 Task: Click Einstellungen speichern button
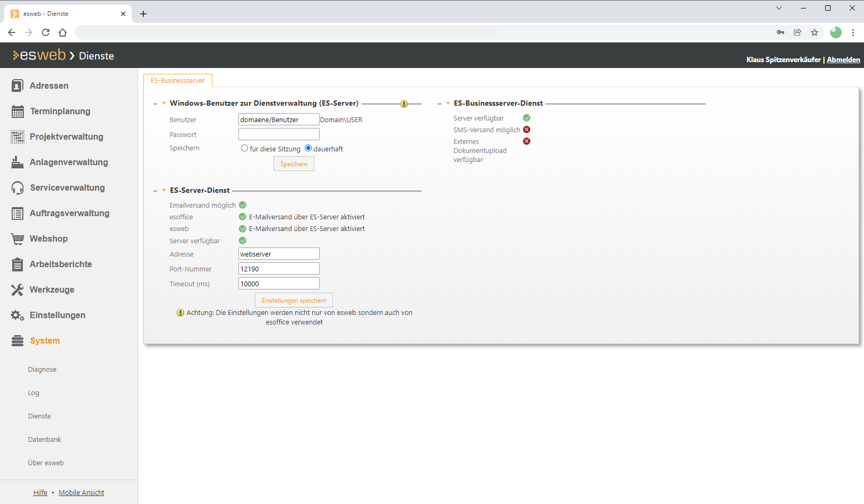tap(294, 301)
